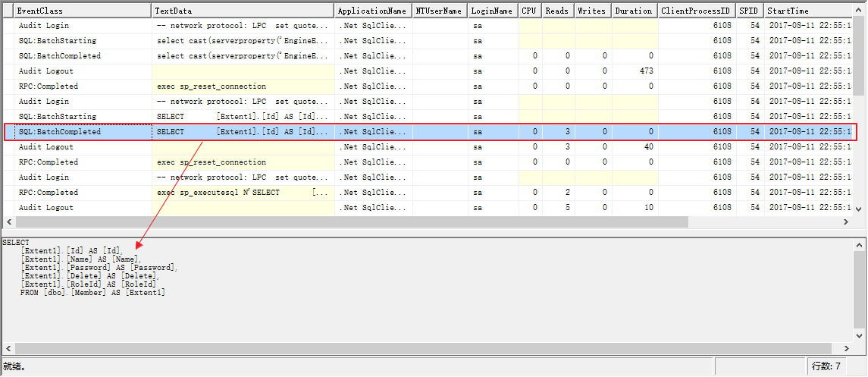The width and height of the screenshot is (868, 377).
Task: Click the Writes column header
Action: 594,11
